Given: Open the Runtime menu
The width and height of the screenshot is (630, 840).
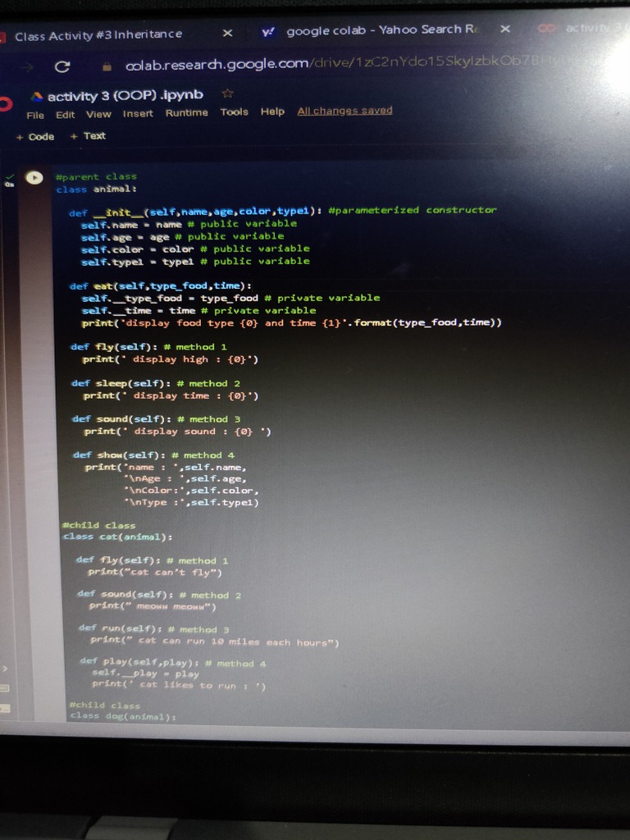Looking at the screenshot, I should pos(186,112).
